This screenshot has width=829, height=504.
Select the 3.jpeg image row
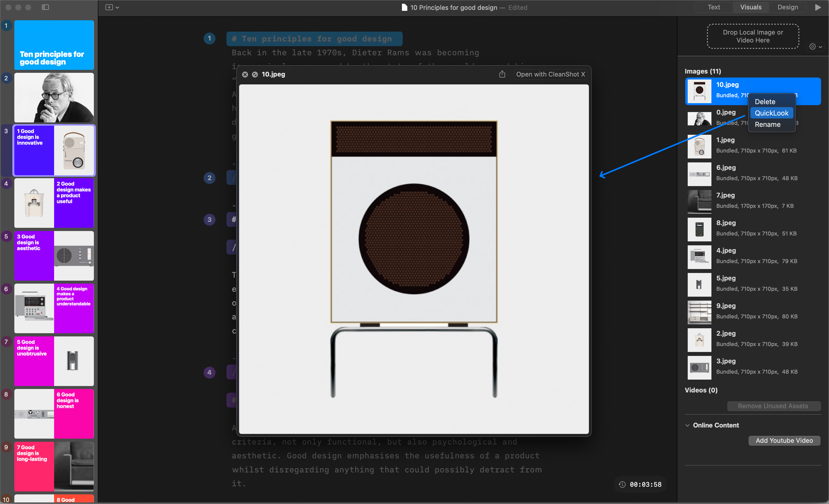point(753,367)
